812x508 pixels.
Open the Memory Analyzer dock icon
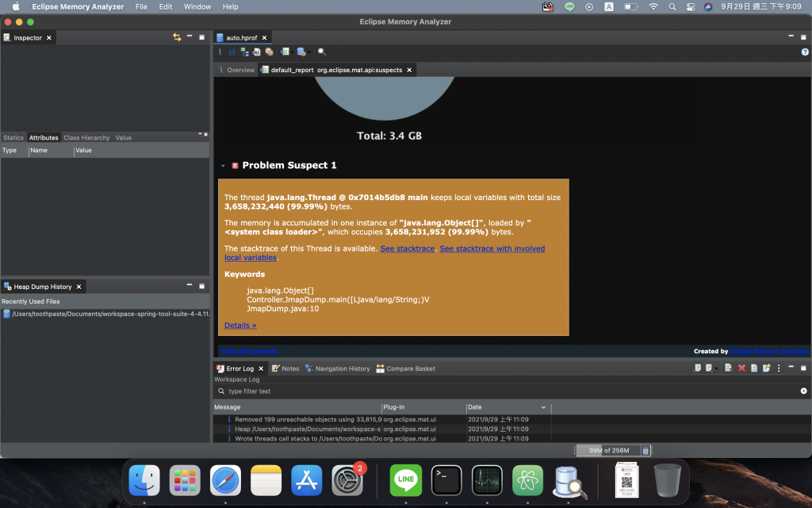[x=568, y=481]
